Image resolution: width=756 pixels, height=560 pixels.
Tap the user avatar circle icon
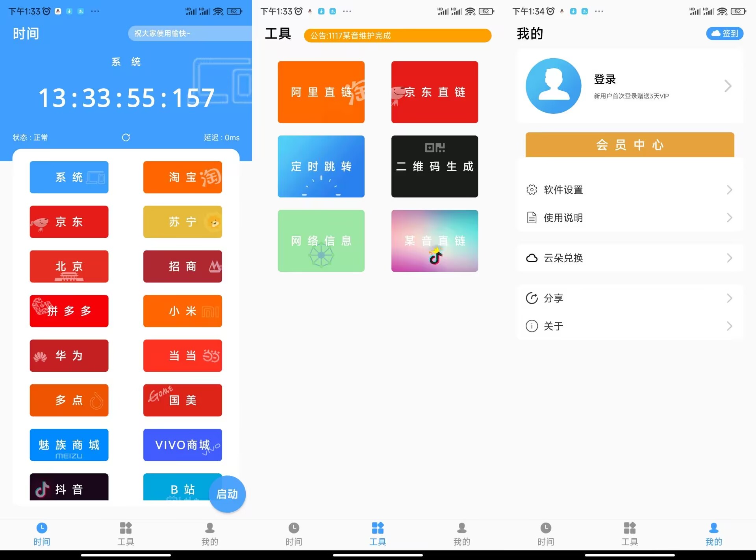tap(553, 86)
